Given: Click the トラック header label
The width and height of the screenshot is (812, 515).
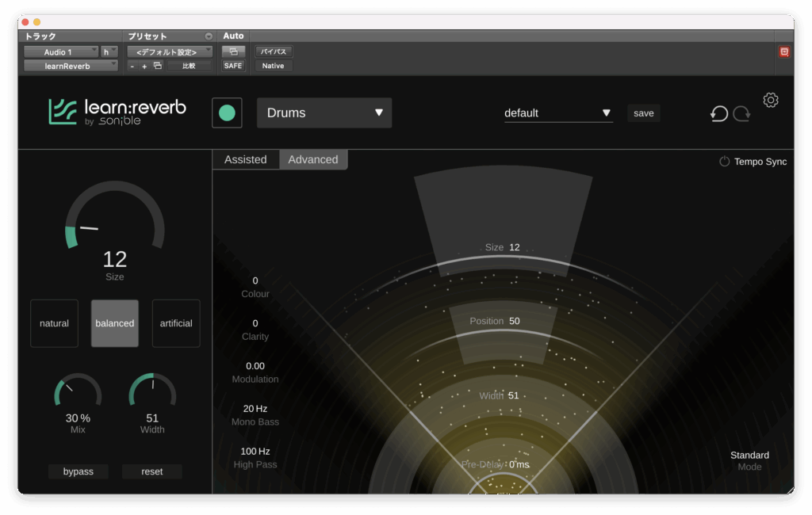Looking at the screenshot, I should click(40, 36).
